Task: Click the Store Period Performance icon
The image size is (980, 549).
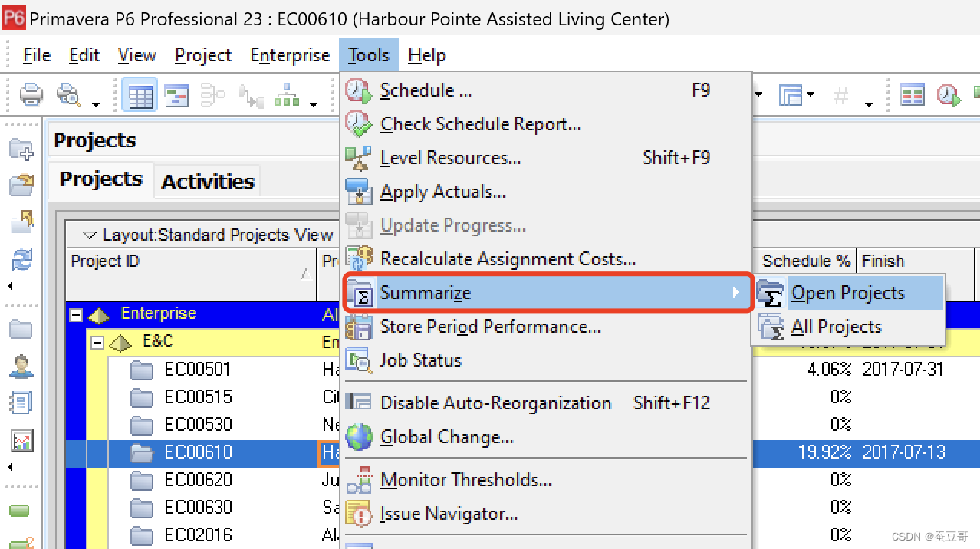Action: 358,327
